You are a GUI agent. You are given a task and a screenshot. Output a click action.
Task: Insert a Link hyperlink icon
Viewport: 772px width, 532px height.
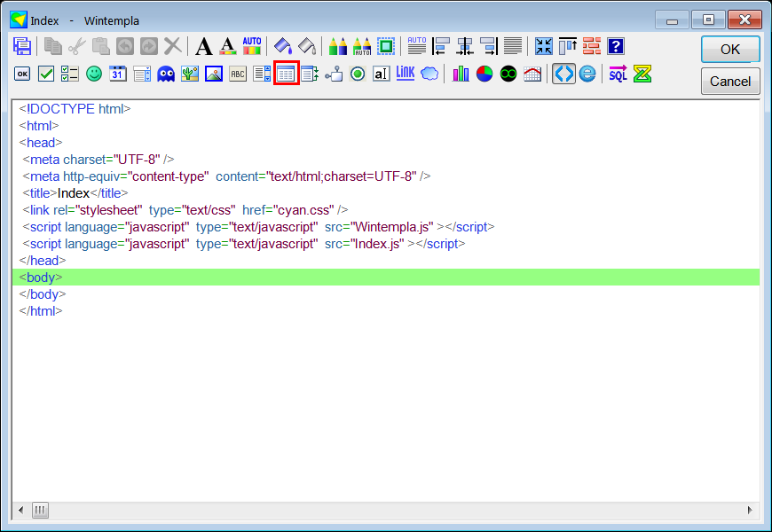click(x=406, y=74)
